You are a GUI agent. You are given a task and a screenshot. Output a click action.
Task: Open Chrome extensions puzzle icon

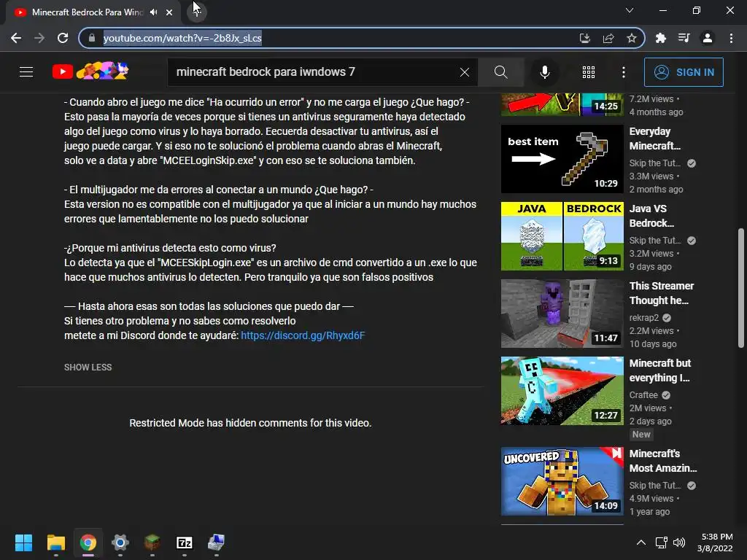pyautogui.click(x=660, y=38)
